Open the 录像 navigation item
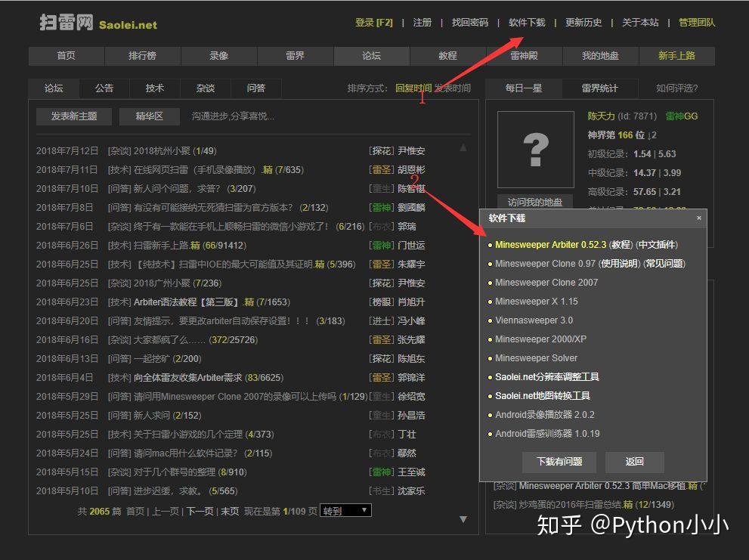Screen dimensions: 749x560 (218, 56)
